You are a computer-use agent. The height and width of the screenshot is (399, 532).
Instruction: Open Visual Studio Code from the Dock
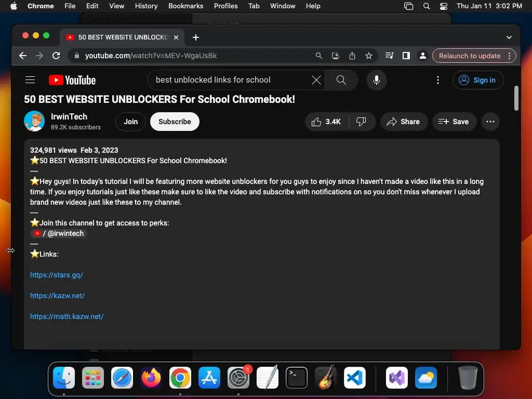point(354,378)
